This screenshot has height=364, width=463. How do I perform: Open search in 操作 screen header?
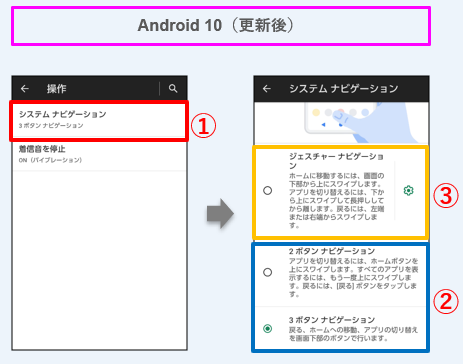[173, 88]
